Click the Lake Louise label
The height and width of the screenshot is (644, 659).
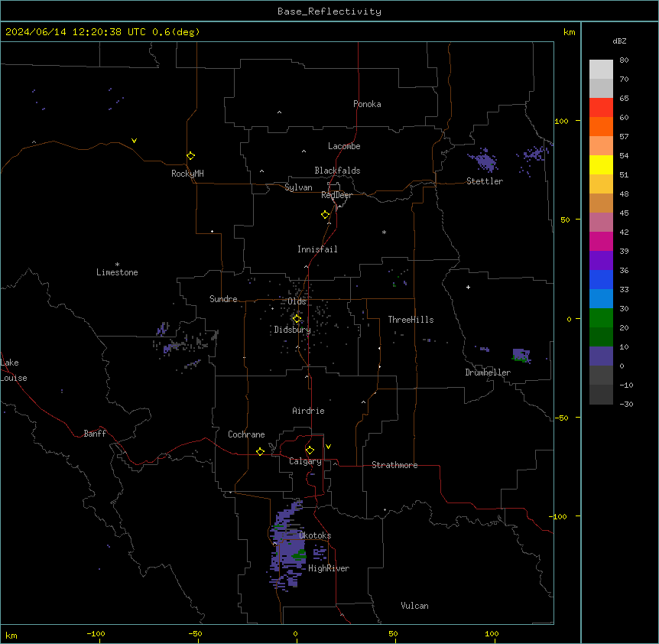coord(12,370)
